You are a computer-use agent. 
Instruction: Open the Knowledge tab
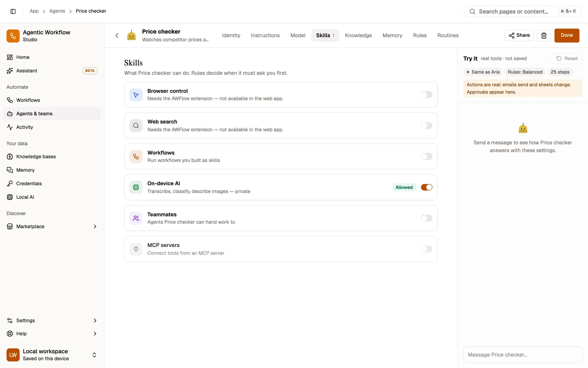(x=358, y=35)
